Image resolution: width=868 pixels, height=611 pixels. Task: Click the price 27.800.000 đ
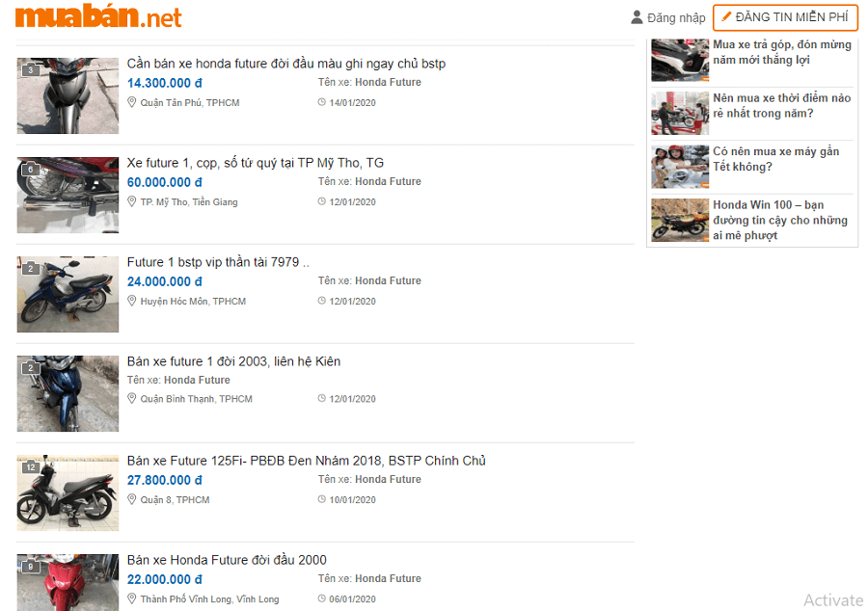[x=164, y=480]
